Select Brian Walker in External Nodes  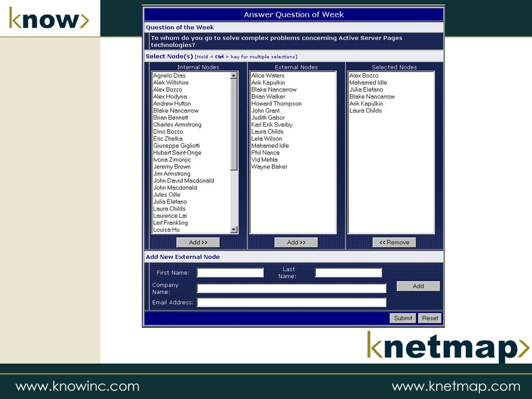pyautogui.click(x=268, y=96)
